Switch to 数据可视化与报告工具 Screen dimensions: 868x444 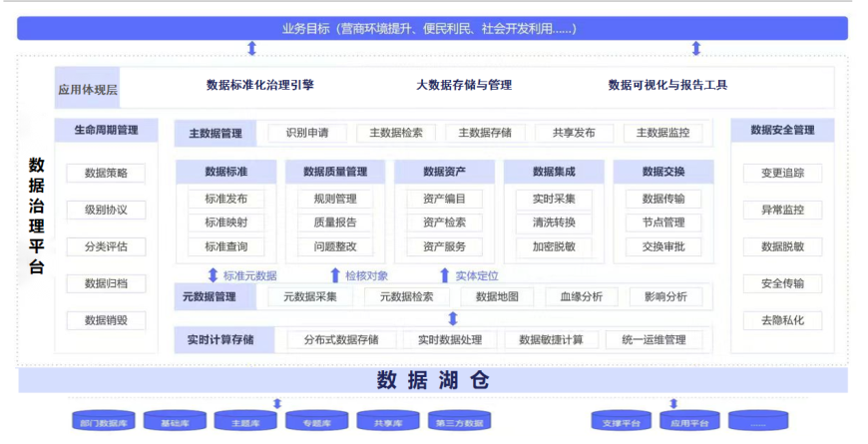(667, 85)
